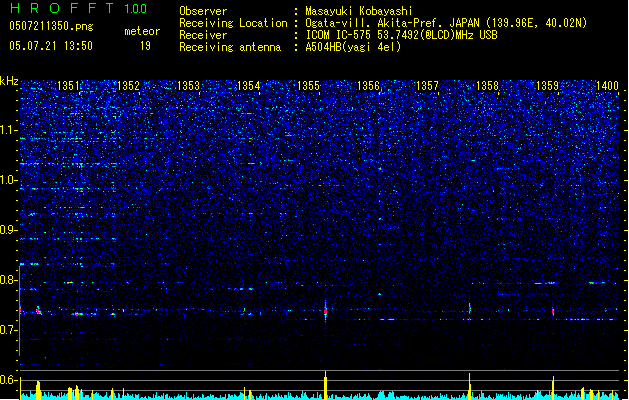The height and width of the screenshot is (400, 629).
Task: Click the kHz axis unit label
Action: pos(9,81)
